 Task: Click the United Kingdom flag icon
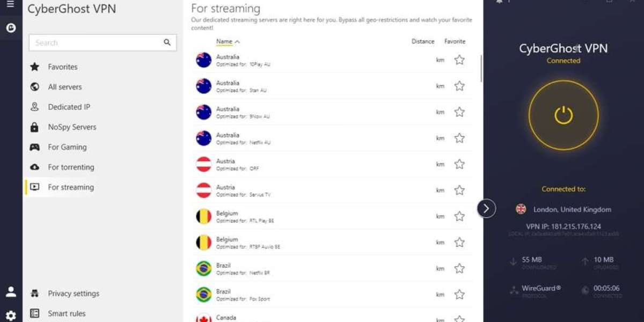coord(521,209)
